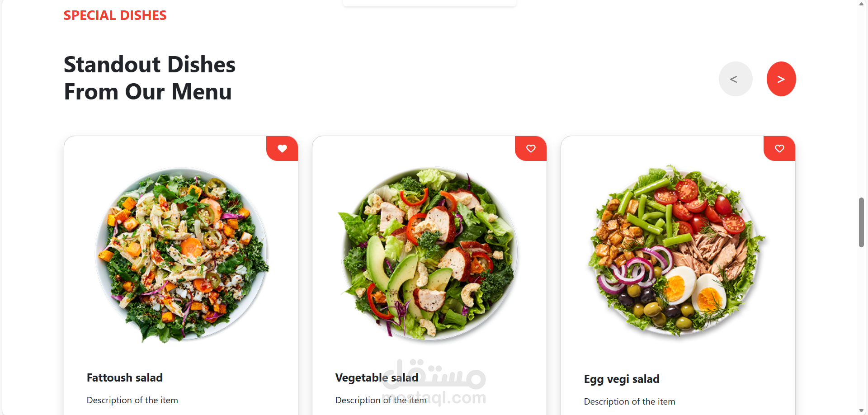This screenshot has height=415, width=868.
Task: Unfavorite the Fattoush salad heart icon
Action: click(282, 148)
